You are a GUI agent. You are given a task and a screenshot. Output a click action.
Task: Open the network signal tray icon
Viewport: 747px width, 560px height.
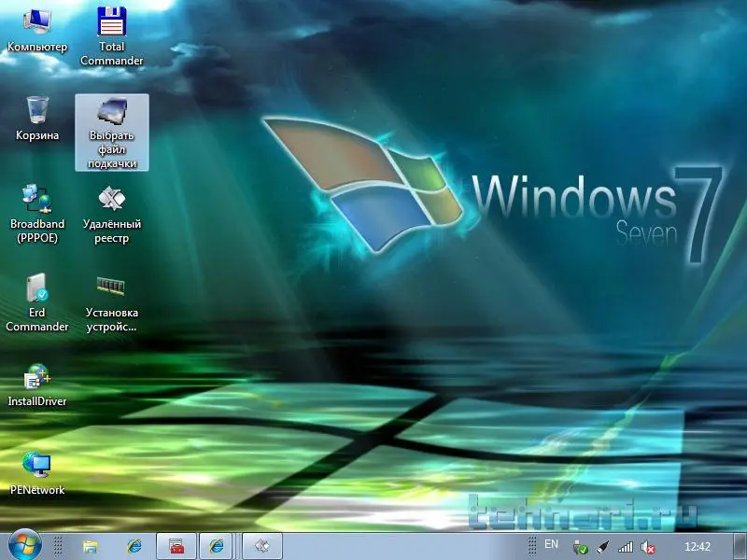click(x=626, y=547)
